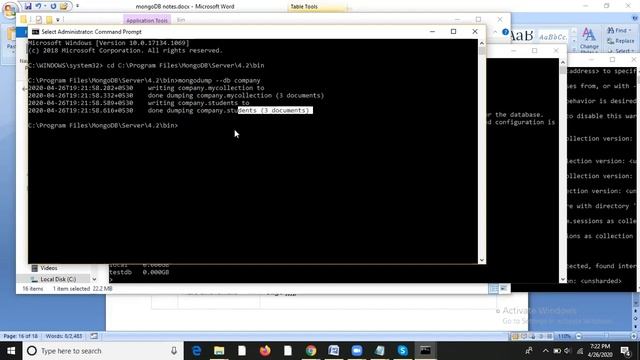Click the proofing check icon in Word status bar

tap(94, 336)
